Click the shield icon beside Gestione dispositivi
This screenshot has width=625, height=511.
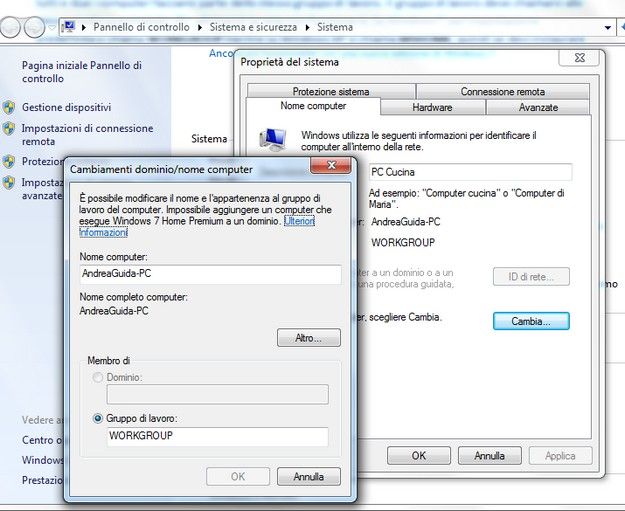(x=9, y=107)
